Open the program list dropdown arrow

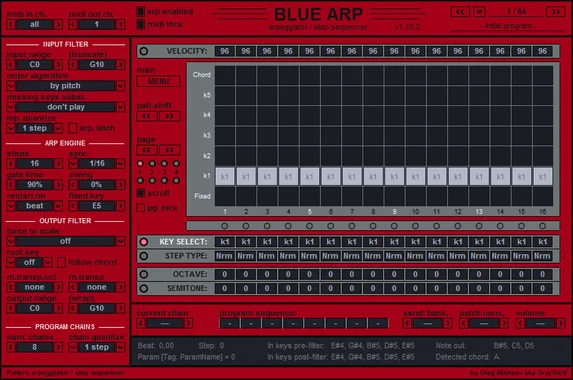pos(479,12)
